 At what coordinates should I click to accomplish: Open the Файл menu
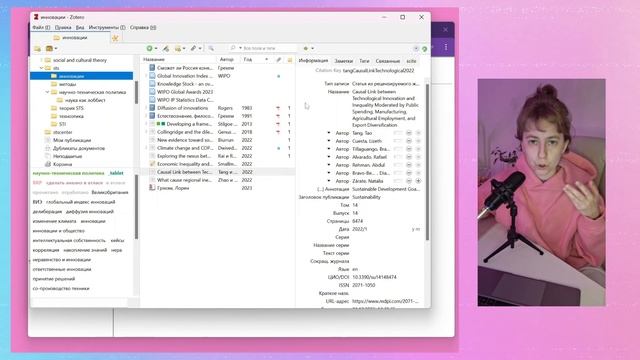(x=41, y=27)
